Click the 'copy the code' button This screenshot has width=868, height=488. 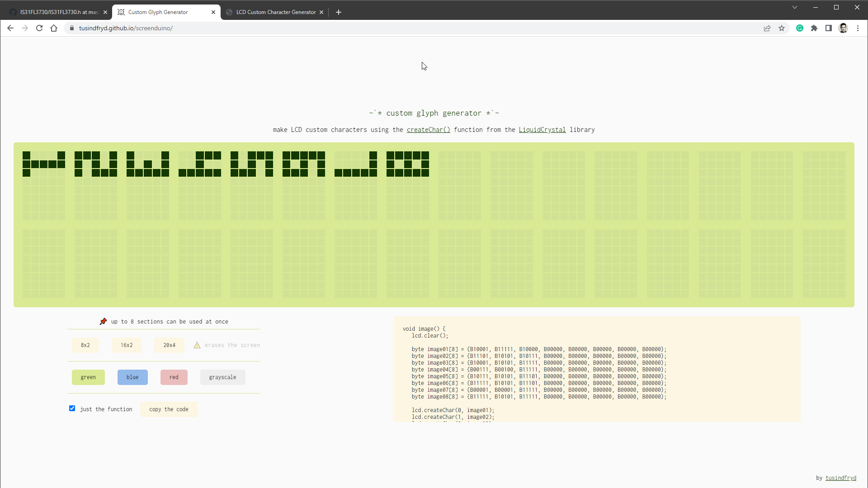[168, 409]
